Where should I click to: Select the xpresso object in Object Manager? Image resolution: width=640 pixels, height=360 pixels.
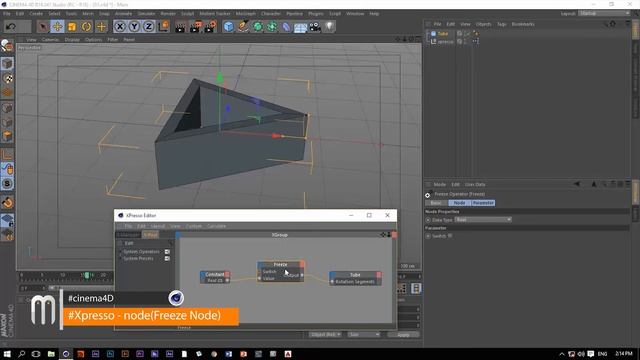pos(445,41)
